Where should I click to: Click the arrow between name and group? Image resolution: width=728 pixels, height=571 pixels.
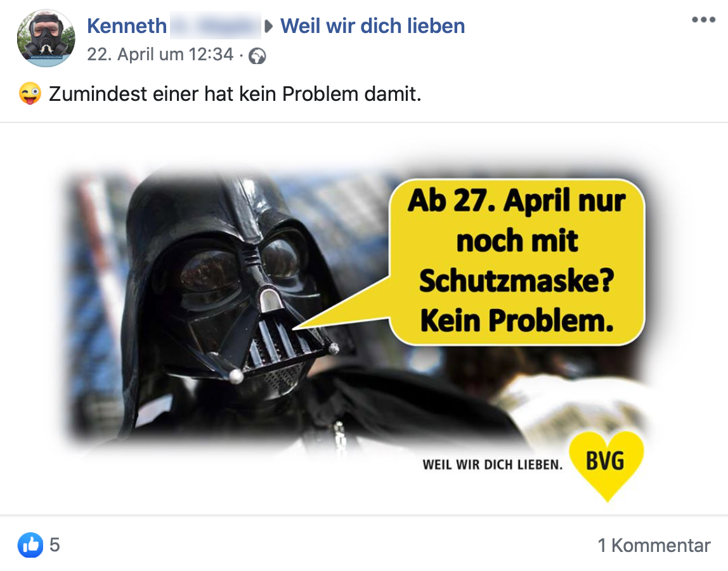[x=268, y=26]
